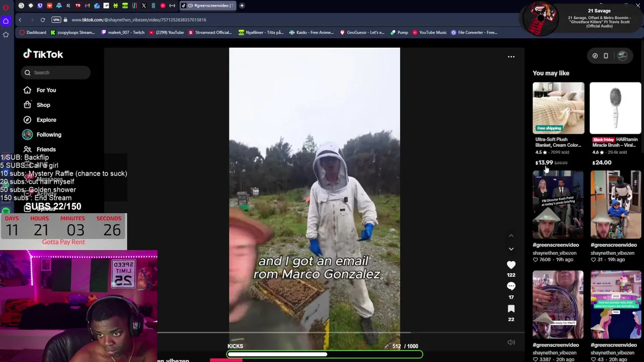Open the Explore section
This screenshot has height=362, width=644.
[46, 120]
